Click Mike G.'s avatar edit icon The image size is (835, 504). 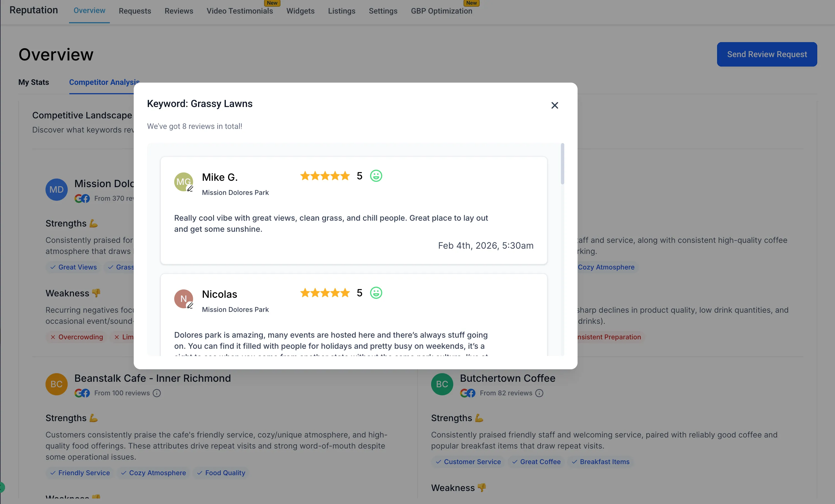click(x=190, y=189)
